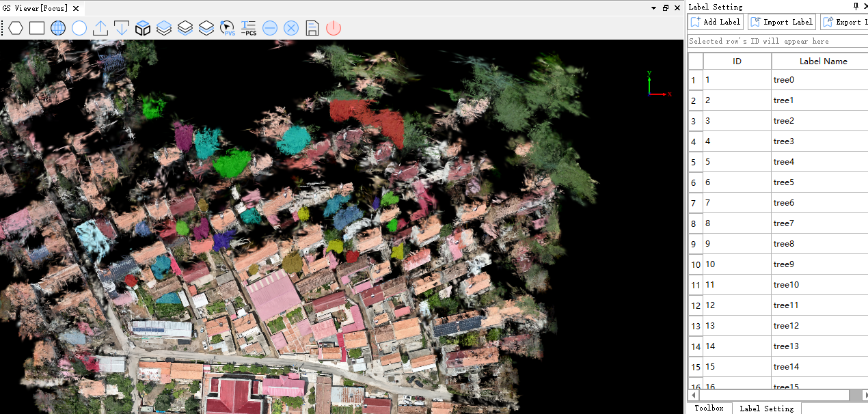Open the PVS tool in the toolbar

[x=227, y=28]
